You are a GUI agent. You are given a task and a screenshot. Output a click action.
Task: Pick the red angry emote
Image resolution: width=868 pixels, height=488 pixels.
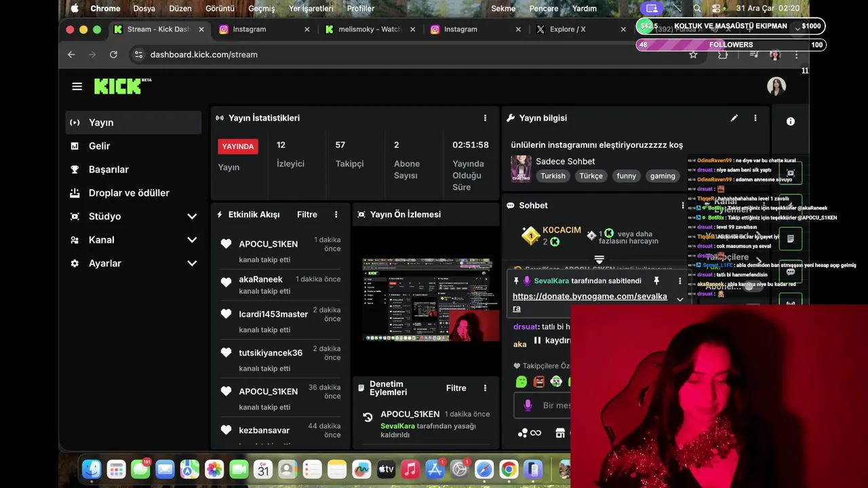539,382
